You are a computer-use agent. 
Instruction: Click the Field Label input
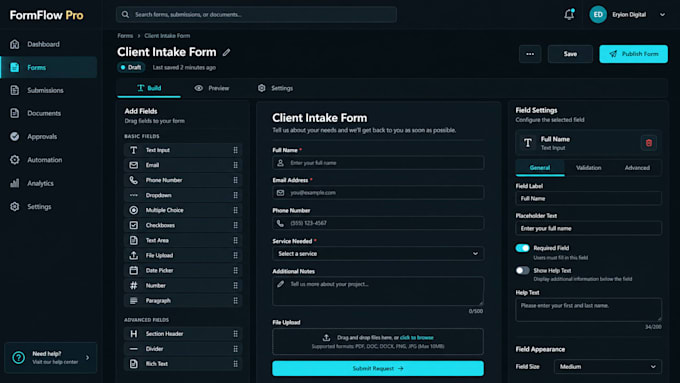click(588, 198)
